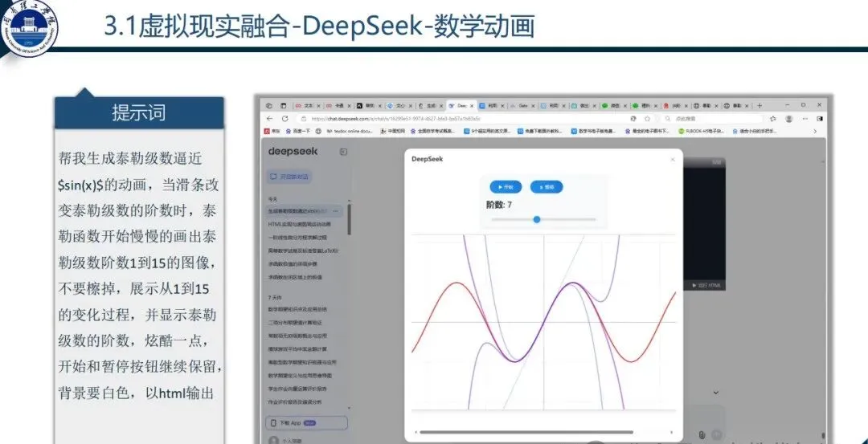Open the highlighted first chat under 今天

tap(305, 210)
